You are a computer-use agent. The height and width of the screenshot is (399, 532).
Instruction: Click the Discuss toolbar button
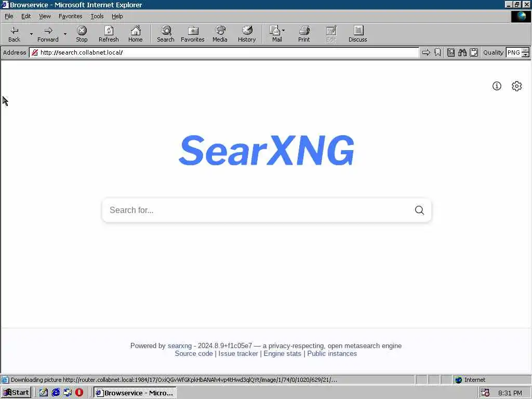tap(357, 34)
